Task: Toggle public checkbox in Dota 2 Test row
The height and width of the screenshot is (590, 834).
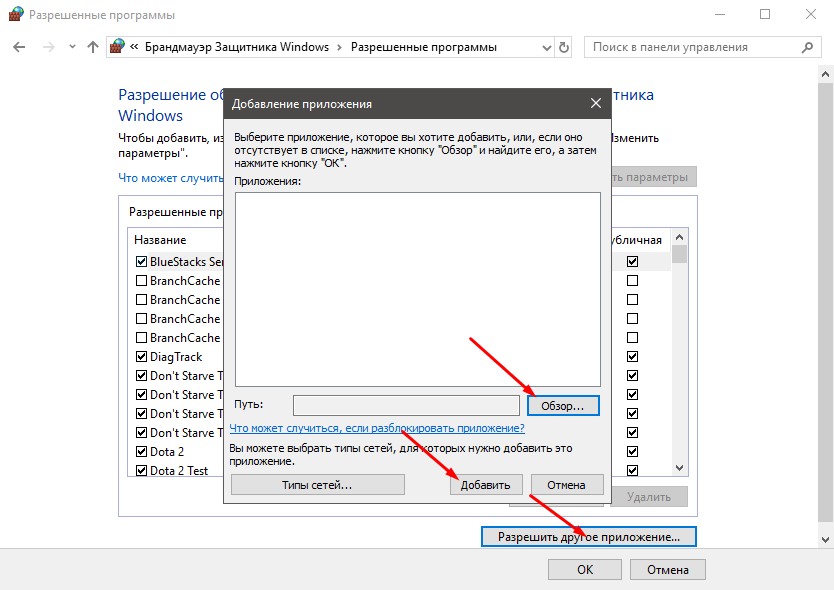Action: 632,470
